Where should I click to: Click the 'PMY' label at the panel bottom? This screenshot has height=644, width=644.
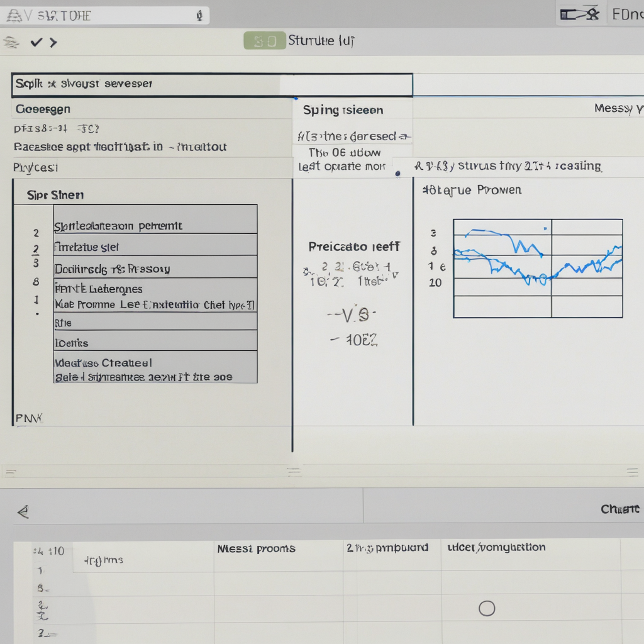tap(28, 418)
